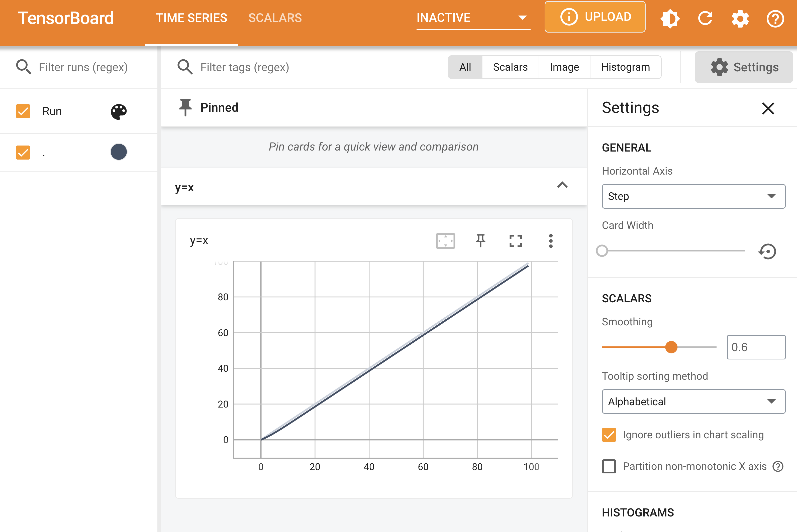Collapse the y=x tag group
The width and height of the screenshot is (797, 532).
tap(562, 186)
